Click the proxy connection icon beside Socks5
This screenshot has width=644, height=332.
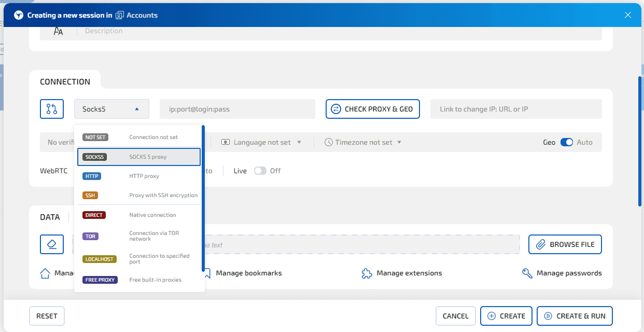point(52,109)
